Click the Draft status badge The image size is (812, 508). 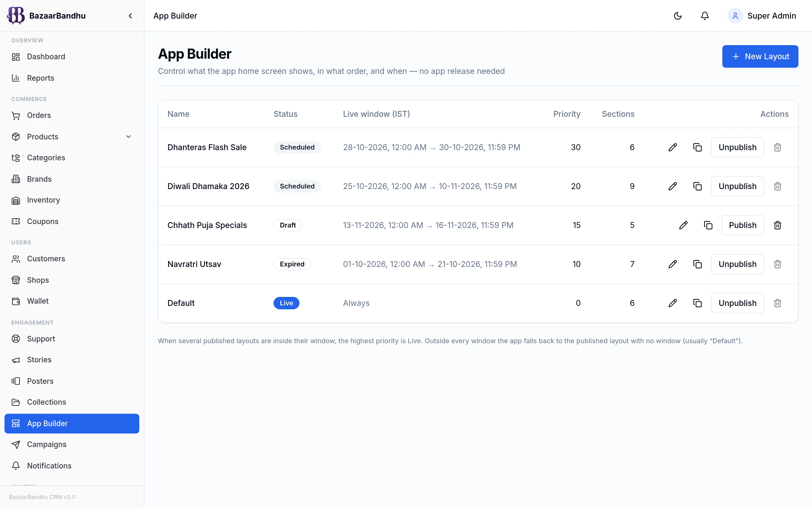pos(288,225)
